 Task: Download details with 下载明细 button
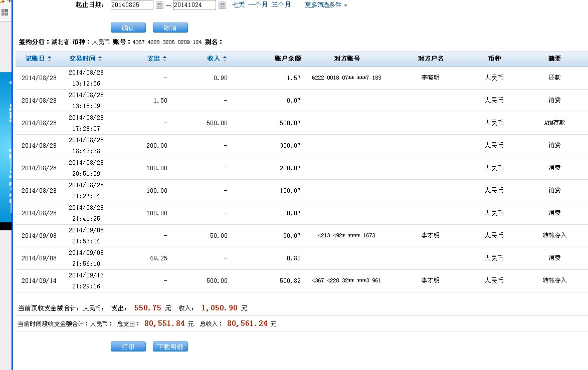170,346
